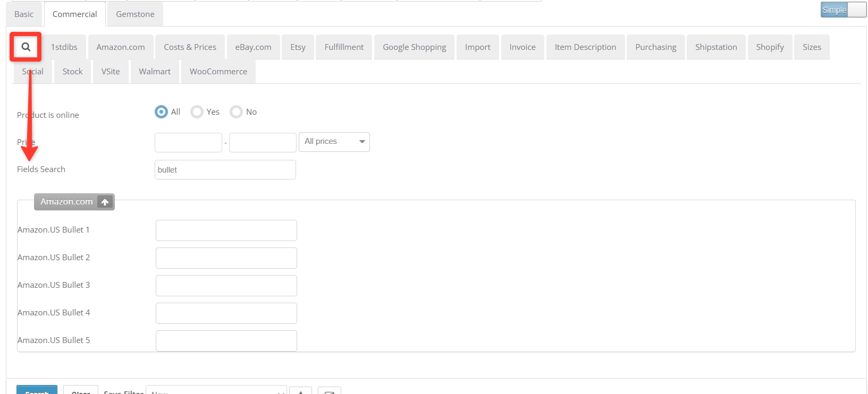Open the Etsy tab
The image size is (868, 394).
pos(298,47)
